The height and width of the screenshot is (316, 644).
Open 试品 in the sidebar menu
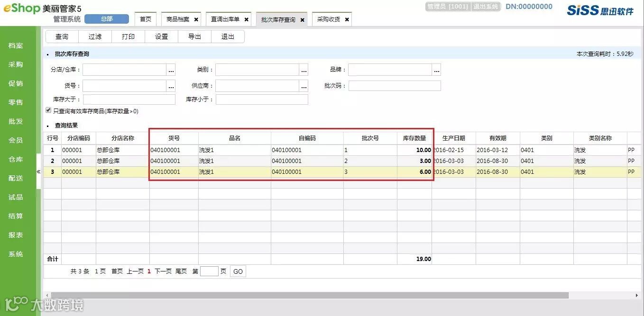click(x=16, y=197)
